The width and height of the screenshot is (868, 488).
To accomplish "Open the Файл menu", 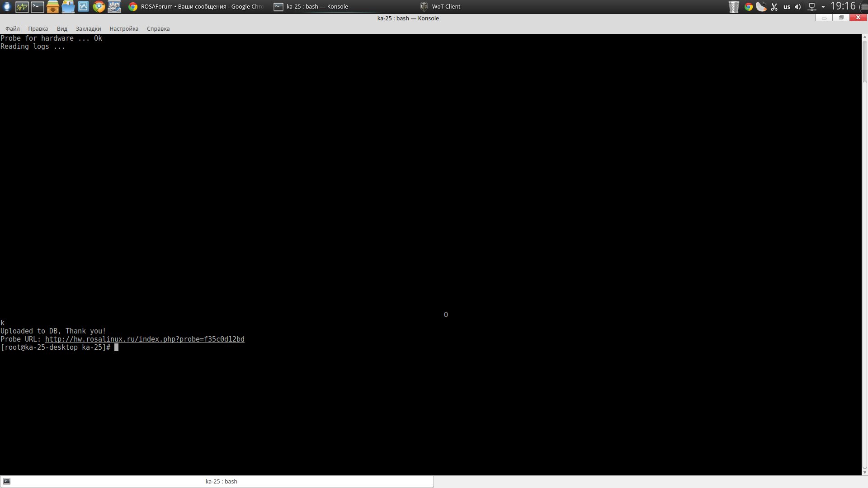I will (x=13, y=28).
